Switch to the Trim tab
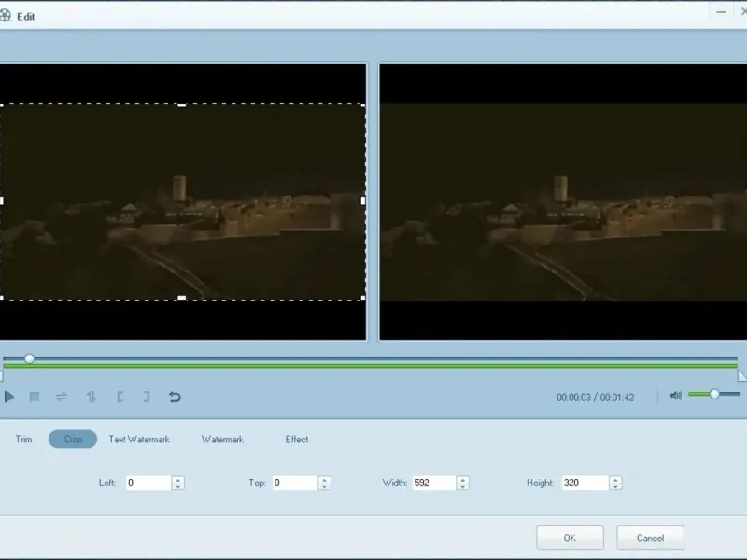Screen dimensions: 747x560 (23, 440)
